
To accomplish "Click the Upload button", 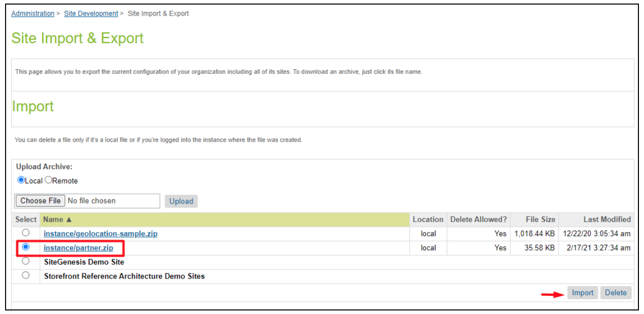I will pos(181,201).
